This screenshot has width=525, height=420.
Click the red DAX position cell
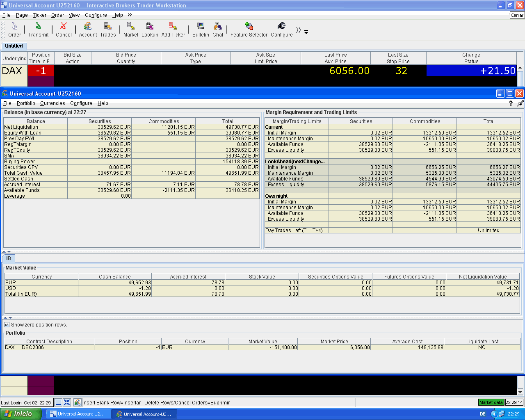(41, 71)
